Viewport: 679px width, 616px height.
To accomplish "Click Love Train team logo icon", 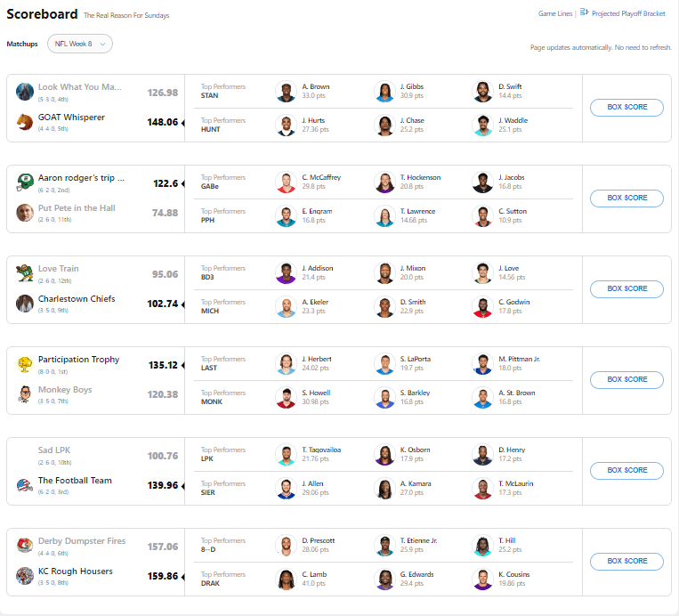I will pos(25,272).
